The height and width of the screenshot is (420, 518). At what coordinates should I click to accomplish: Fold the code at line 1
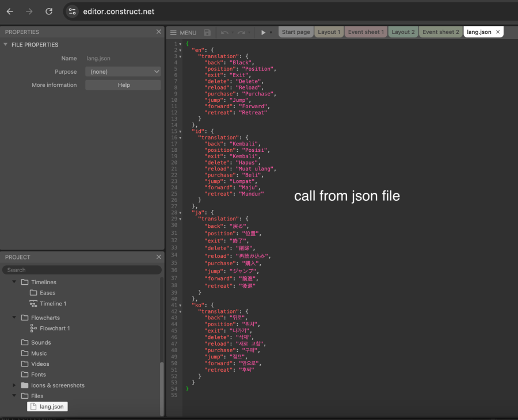180,44
